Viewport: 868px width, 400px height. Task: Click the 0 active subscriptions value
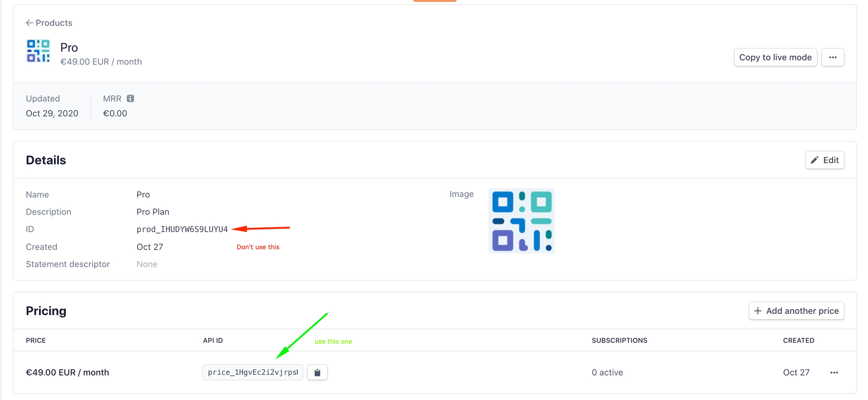[607, 372]
